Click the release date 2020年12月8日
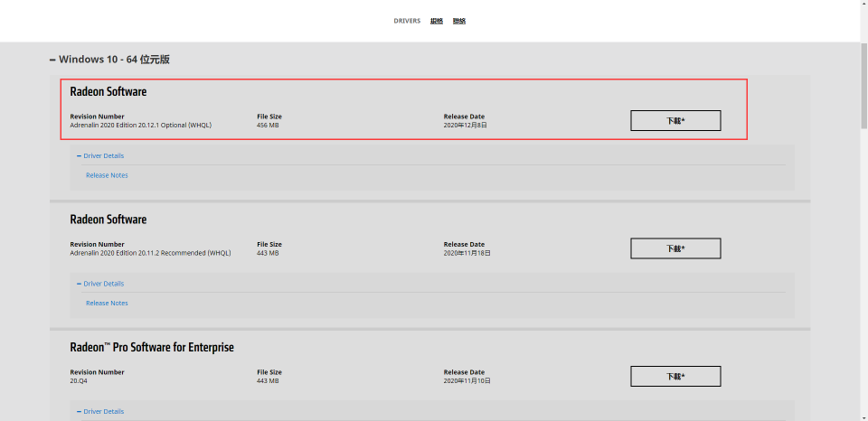The width and height of the screenshot is (868, 421). pos(465,126)
